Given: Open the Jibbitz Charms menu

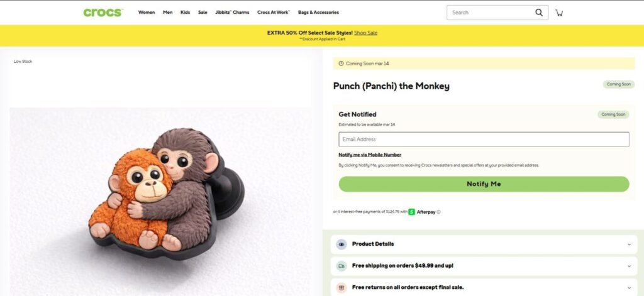Looking at the screenshot, I should [x=232, y=13].
